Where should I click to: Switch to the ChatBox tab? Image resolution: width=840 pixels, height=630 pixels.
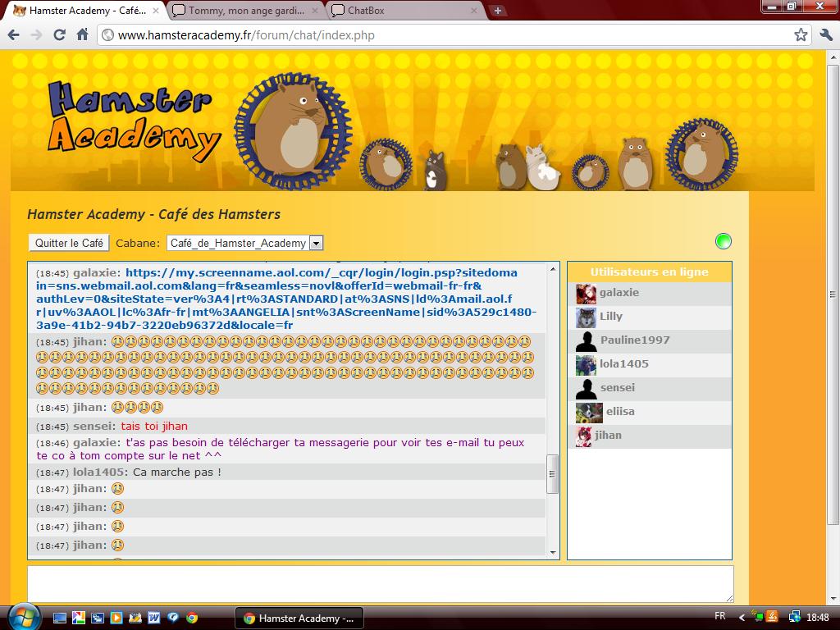402,11
